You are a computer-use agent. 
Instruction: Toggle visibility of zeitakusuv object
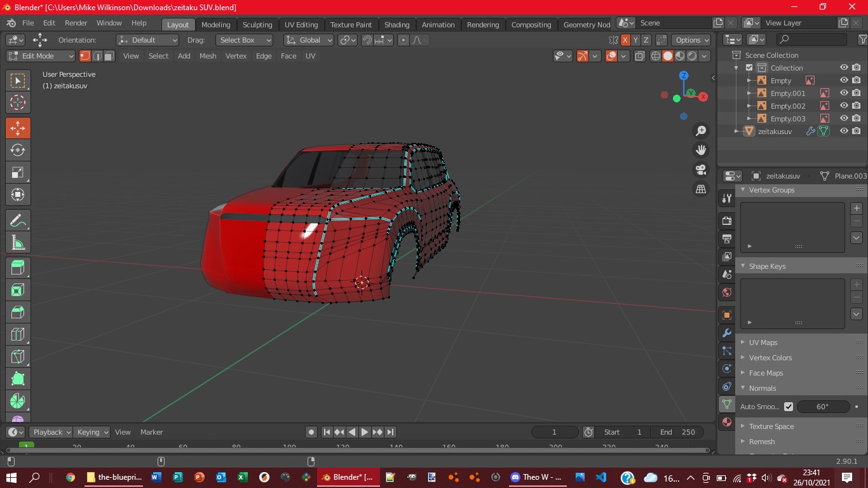click(x=844, y=131)
